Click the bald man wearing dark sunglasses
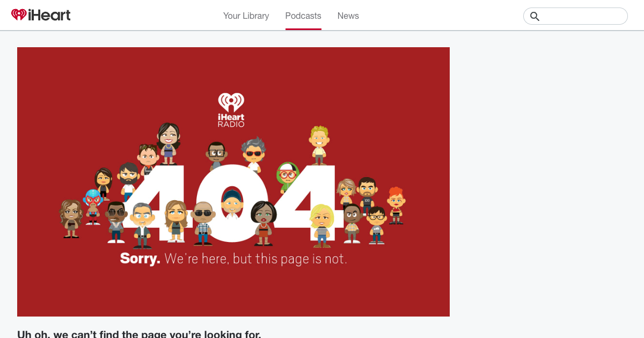The image size is (644, 338). [x=203, y=224]
